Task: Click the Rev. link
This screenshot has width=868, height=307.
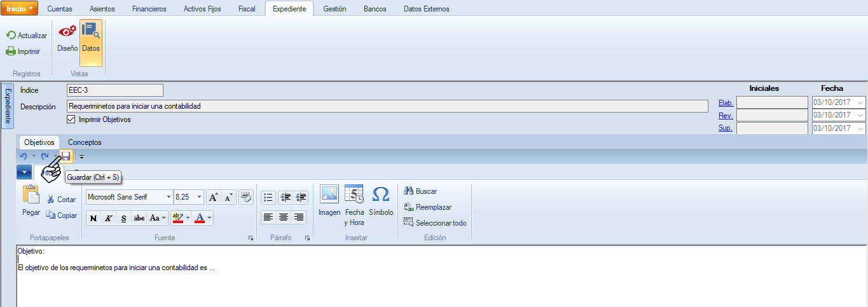Action: coord(725,116)
